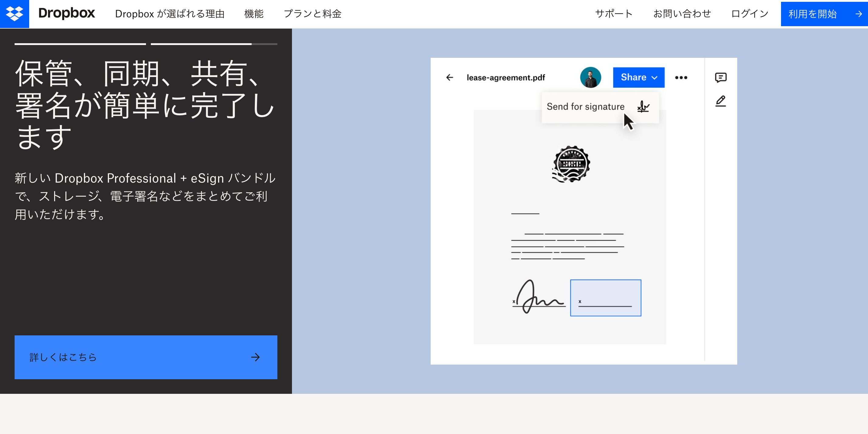
Task: Click the user avatar photo
Action: coord(590,78)
